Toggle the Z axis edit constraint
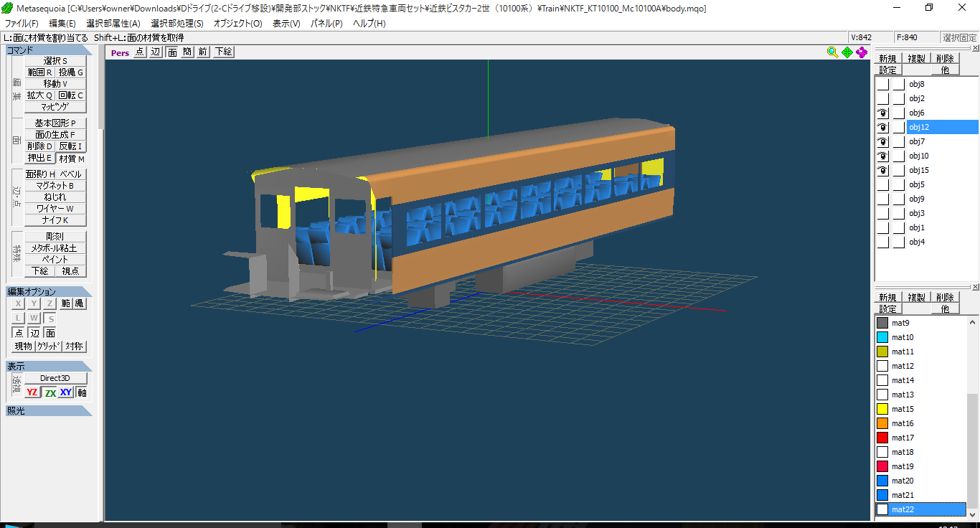The image size is (980, 528). point(50,303)
